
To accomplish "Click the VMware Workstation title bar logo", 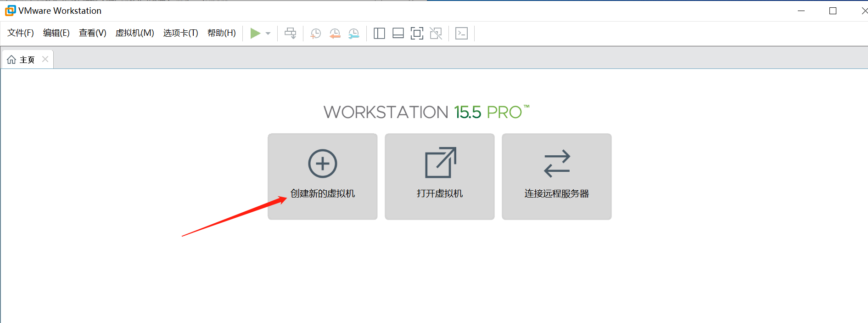I will (10, 10).
